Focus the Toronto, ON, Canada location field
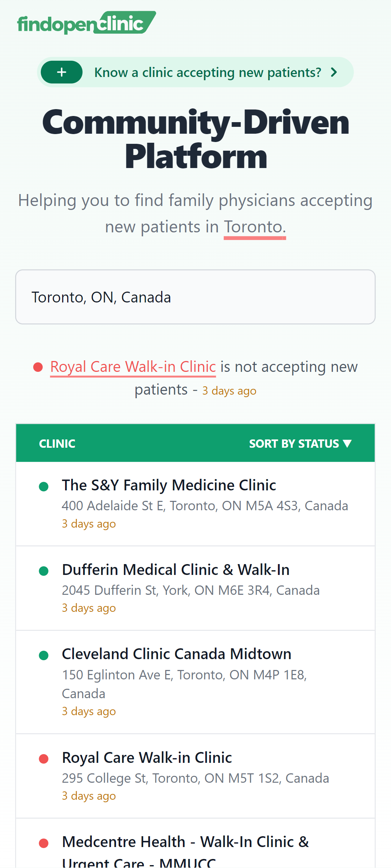The width and height of the screenshot is (391, 868). 195,297
